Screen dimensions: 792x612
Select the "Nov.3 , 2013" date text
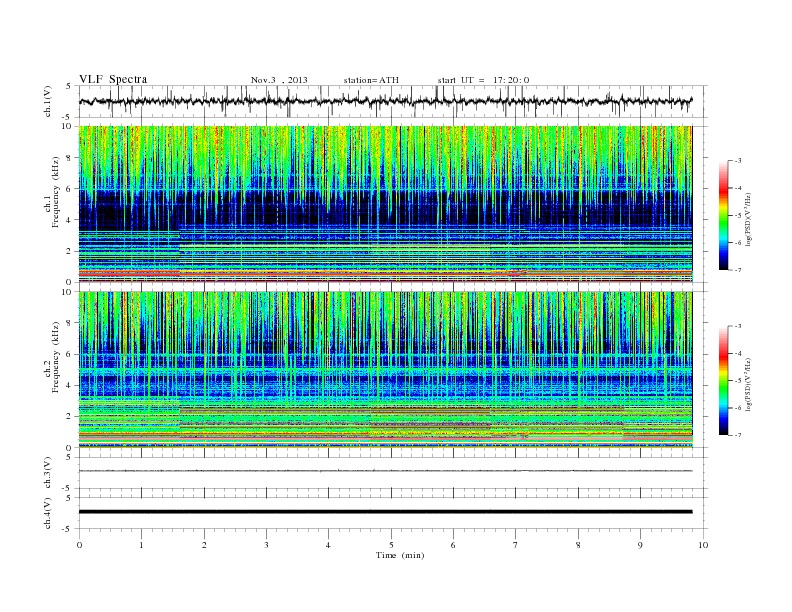click(279, 80)
